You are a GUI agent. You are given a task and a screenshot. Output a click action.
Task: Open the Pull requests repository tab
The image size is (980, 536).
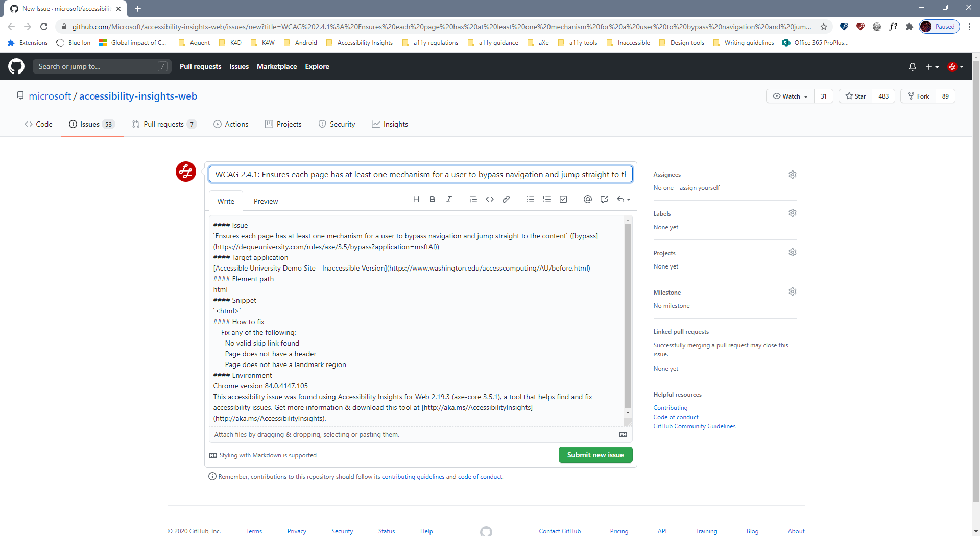tap(164, 124)
